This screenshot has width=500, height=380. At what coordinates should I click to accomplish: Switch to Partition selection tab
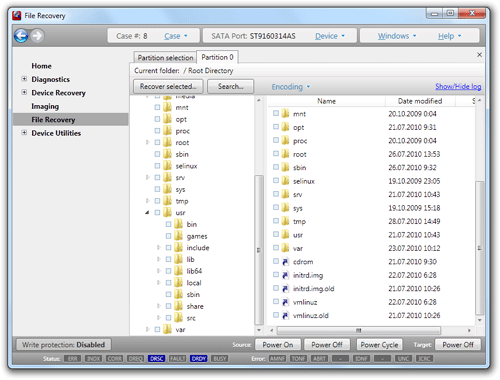(165, 58)
